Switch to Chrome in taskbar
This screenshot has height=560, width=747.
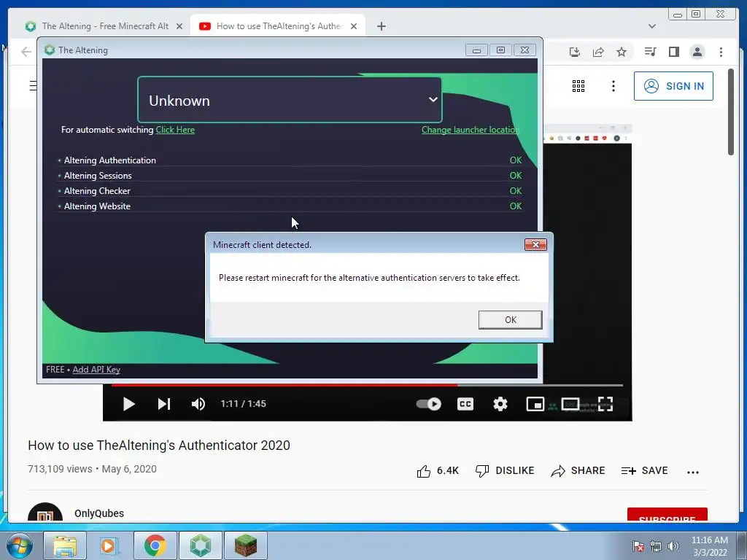pyautogui.click(x=155, y=545)
